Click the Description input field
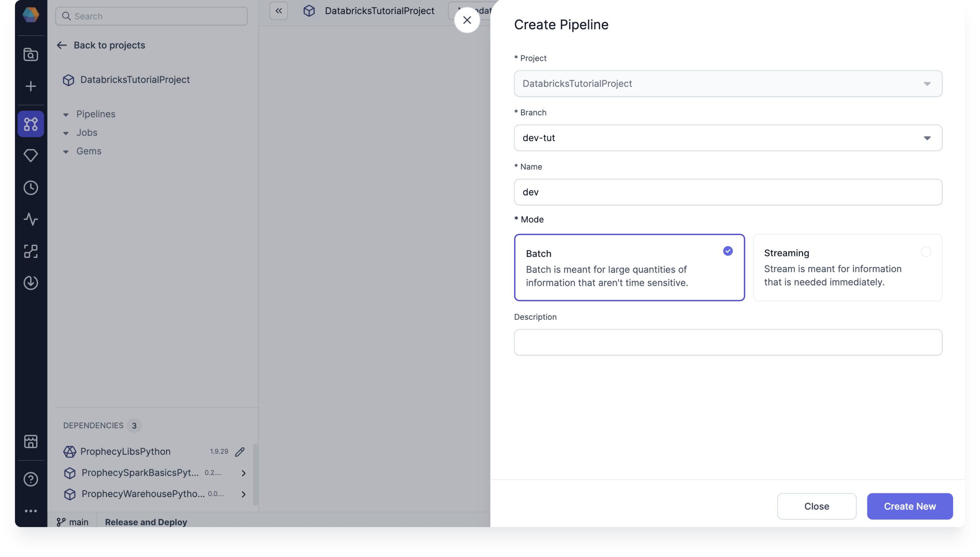 (728, 343)
